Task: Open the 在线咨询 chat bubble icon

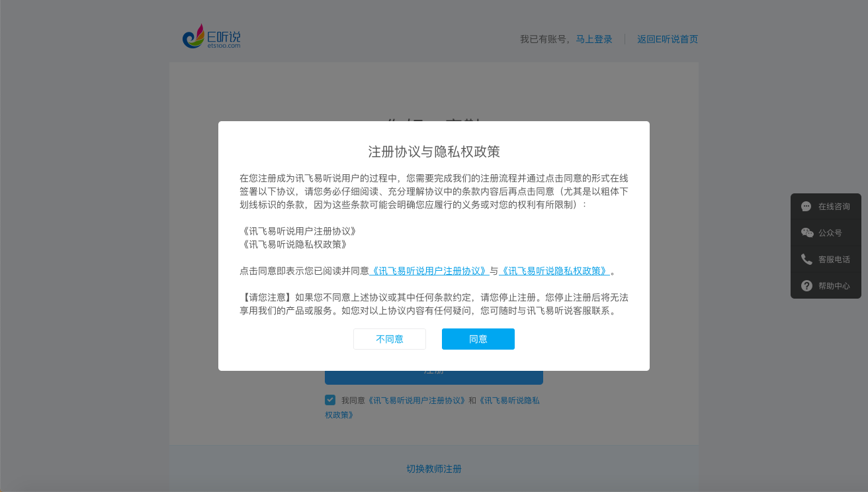Action: click(x=806, y=207)
